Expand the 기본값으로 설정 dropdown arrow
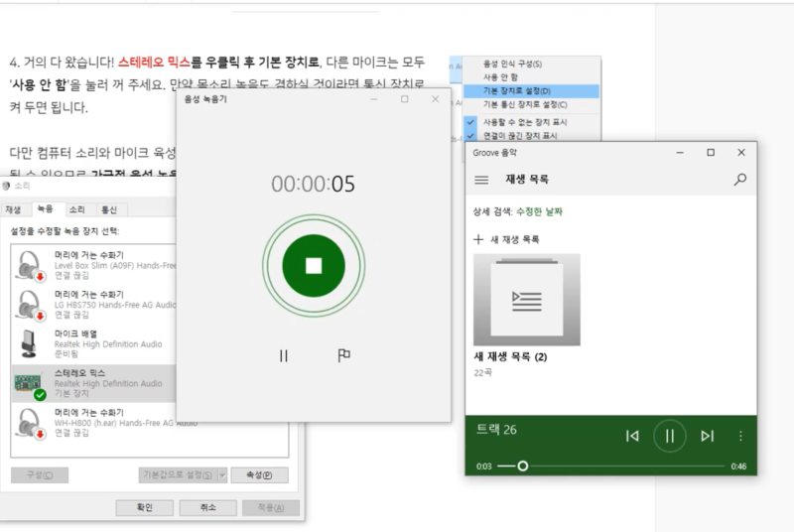 (222, 474)
